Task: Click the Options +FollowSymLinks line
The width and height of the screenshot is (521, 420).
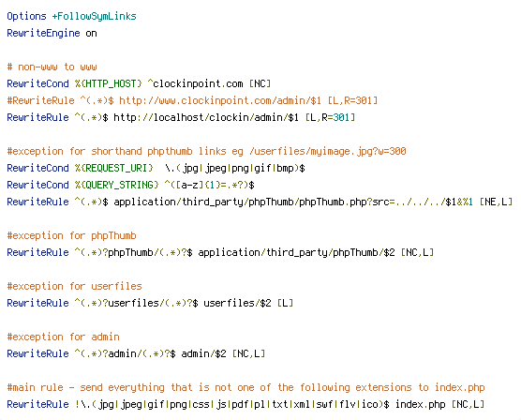Action: pyautogui.click(x=71, y=16)
